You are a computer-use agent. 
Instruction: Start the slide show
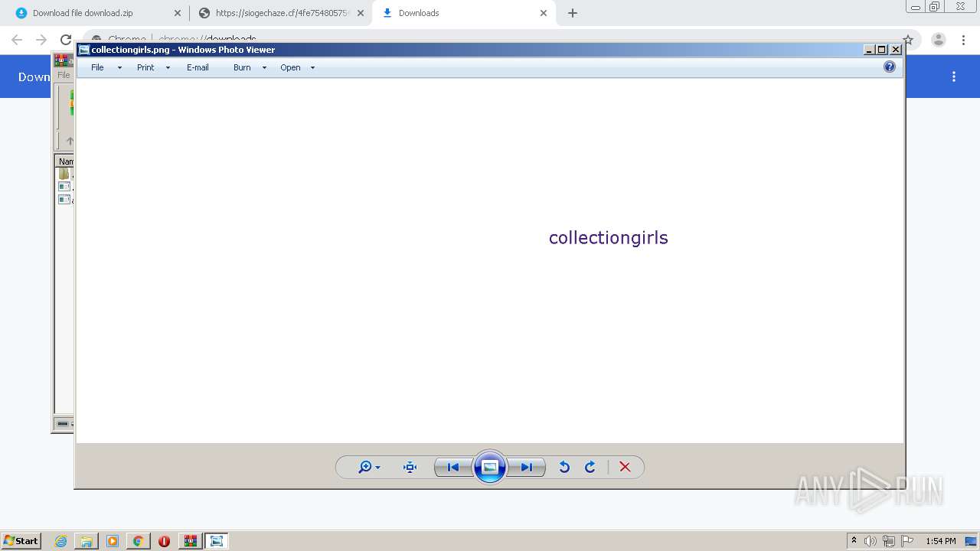[490, 467]
